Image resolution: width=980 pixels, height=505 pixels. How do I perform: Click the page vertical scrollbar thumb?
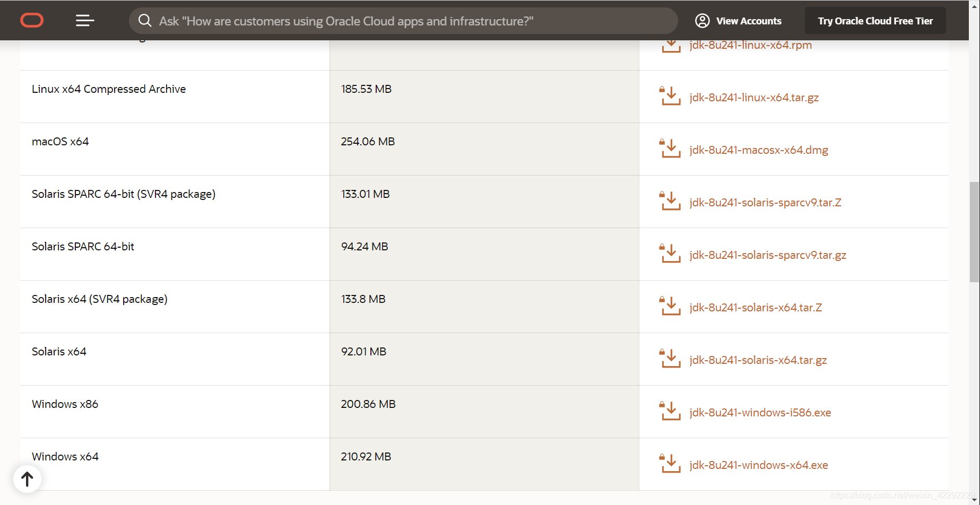974,232
